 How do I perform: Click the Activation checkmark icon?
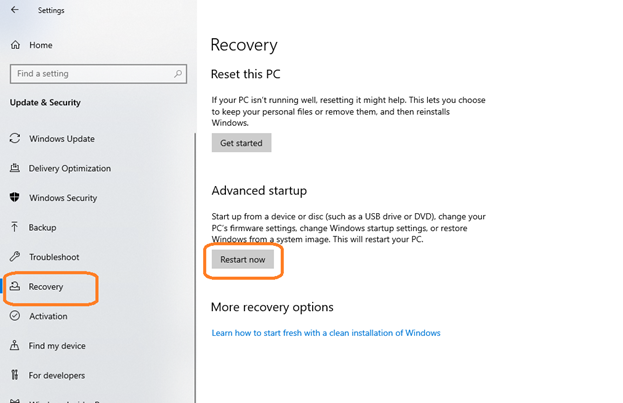click(x=15, y=316)
